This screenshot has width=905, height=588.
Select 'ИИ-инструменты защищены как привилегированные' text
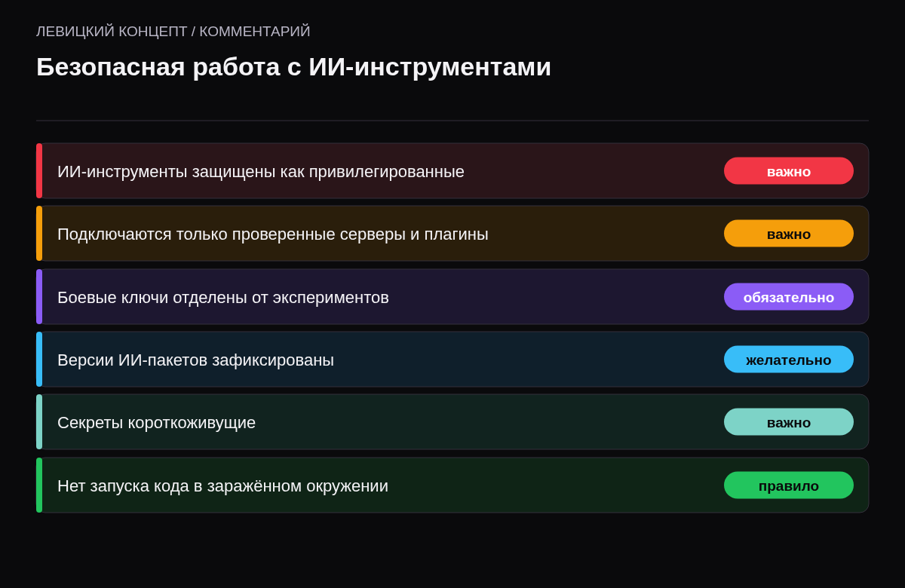(x=261, y=172)
